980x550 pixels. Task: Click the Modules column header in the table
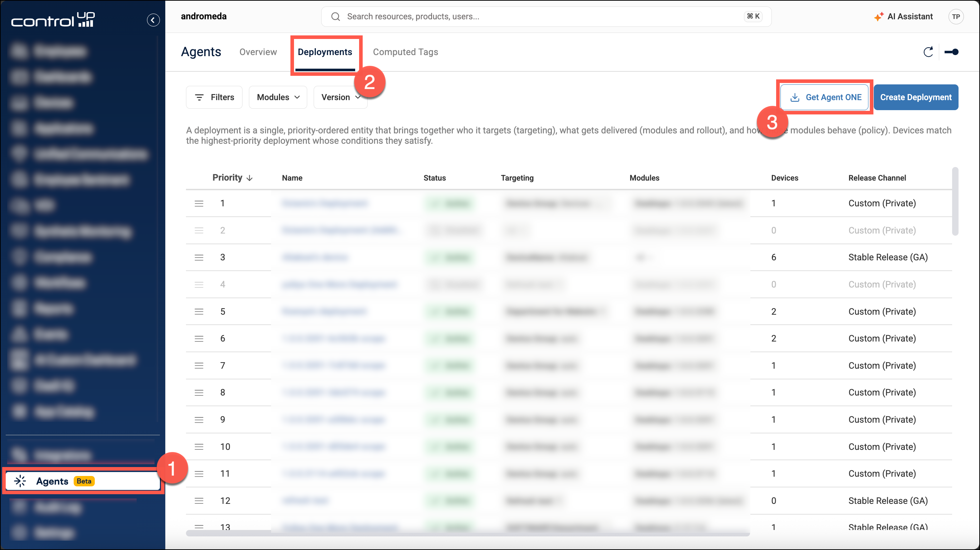tap(645, 178)
